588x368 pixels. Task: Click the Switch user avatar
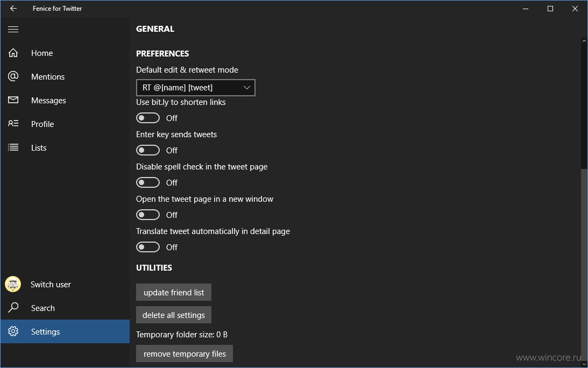point(13,285)
